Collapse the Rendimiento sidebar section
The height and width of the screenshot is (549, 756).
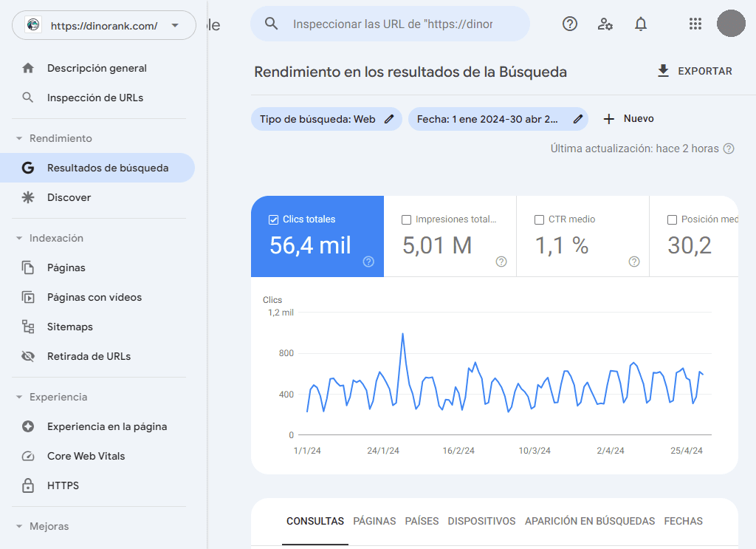point(18,138)
